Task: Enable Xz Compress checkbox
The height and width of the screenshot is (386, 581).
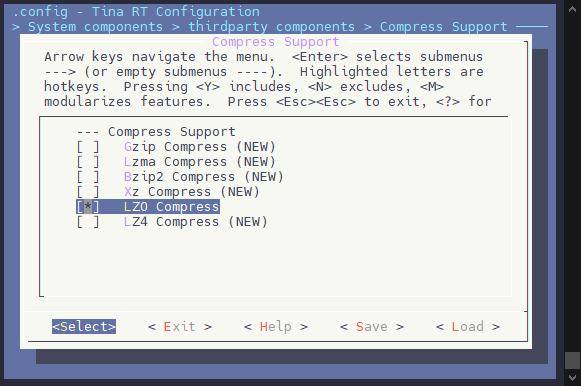Action: 88,192
